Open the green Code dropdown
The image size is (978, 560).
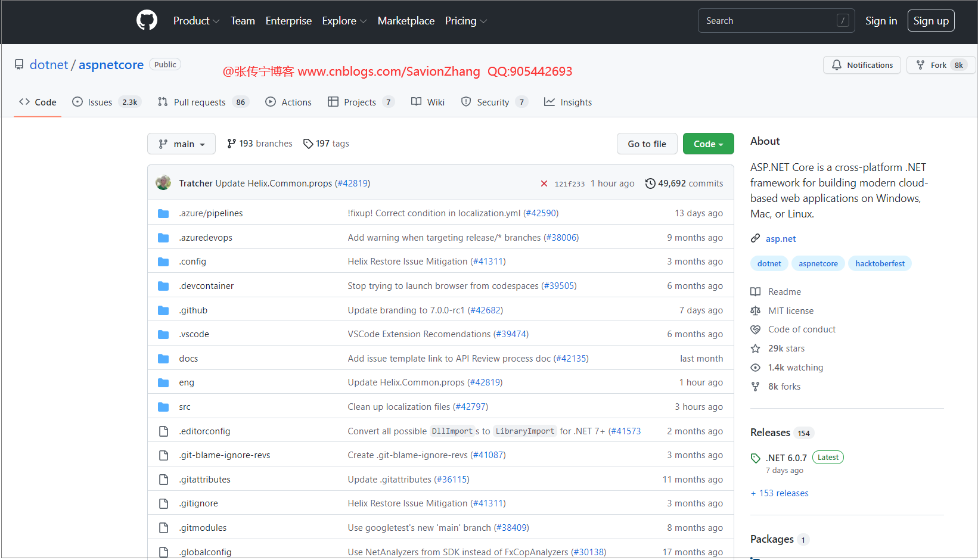click(708, 144)
